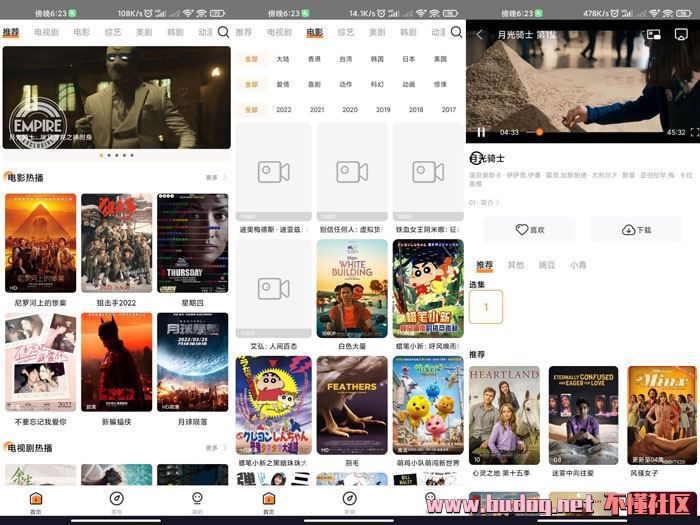Tap 首页 home icon on middle screen

[x=269, y=502]
